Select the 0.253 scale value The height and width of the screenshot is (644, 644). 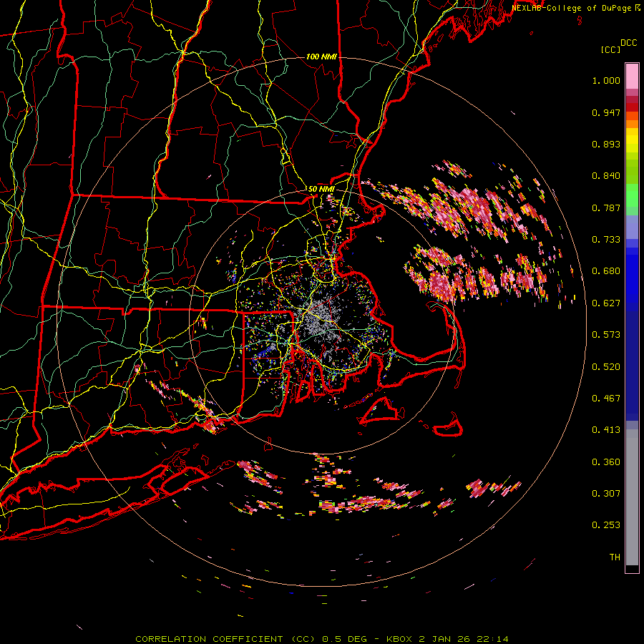(606, 525)
